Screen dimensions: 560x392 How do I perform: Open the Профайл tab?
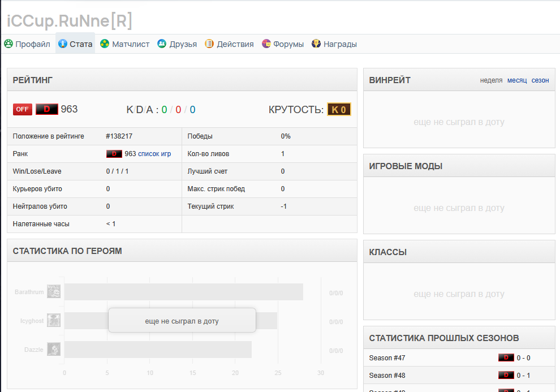pyautogui.click(x=27, y=44)
